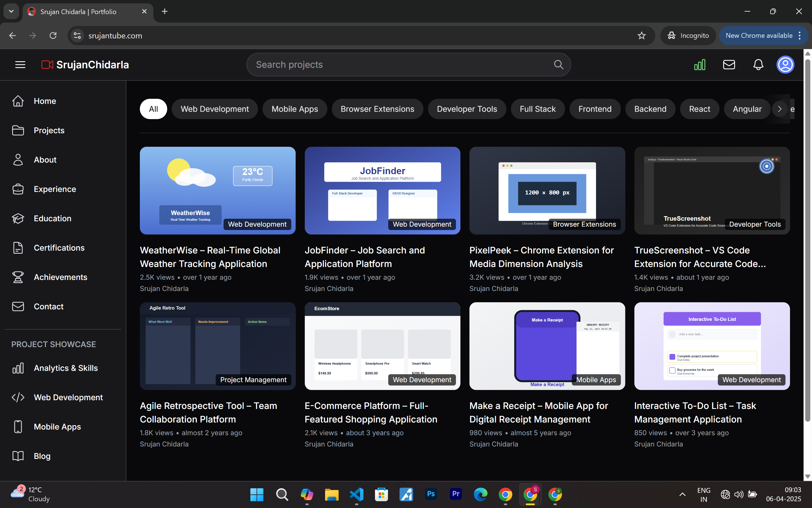Open Premiere Pro from the taskbar
This screenshot has width=812, height=508.
pyautogui.click(x=456, y=494)
